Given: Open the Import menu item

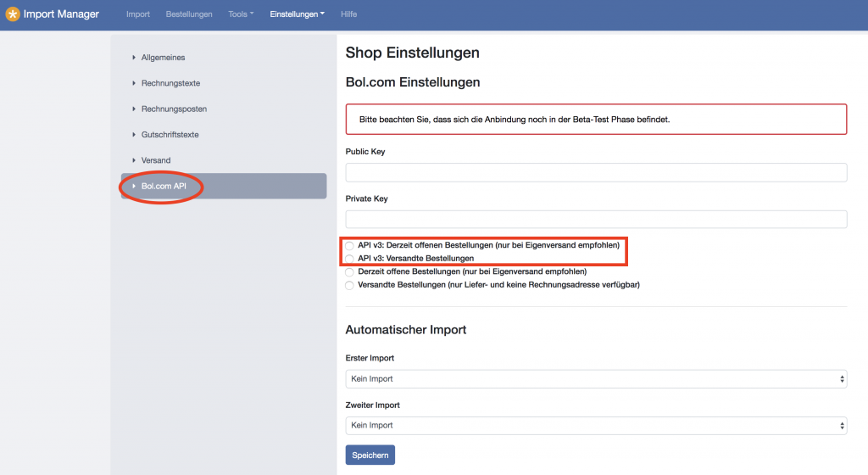Looking at the screenshot, I should 138,14.
